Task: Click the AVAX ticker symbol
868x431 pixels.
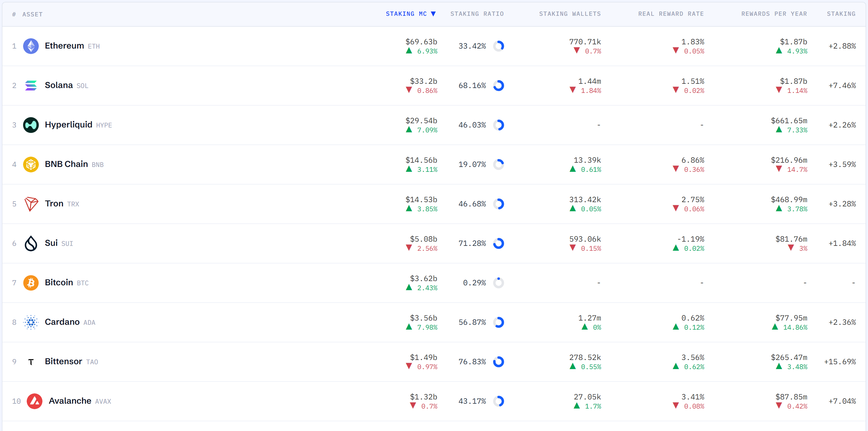Action: pyautogui.click(x=103, y=402)
